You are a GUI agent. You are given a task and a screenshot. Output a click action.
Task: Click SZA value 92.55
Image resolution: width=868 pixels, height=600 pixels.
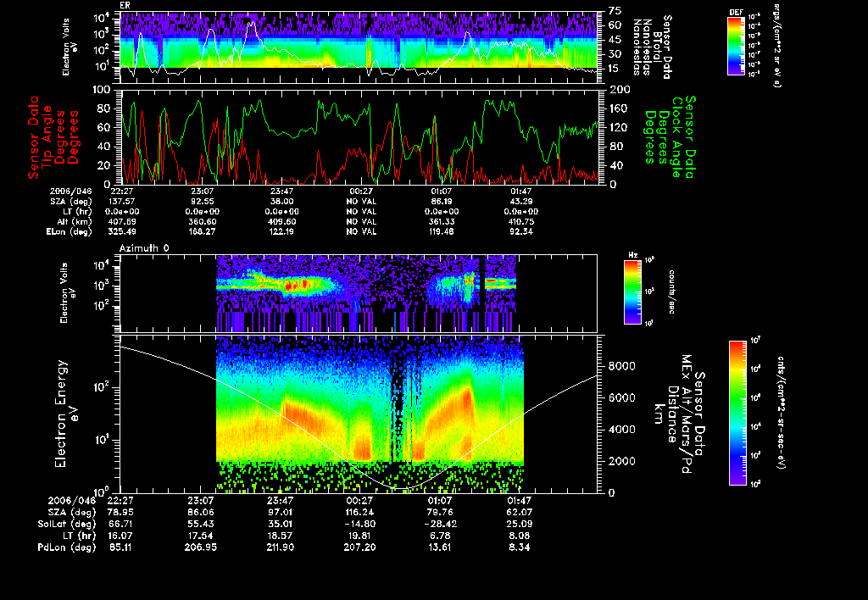(x=202, y=202)
